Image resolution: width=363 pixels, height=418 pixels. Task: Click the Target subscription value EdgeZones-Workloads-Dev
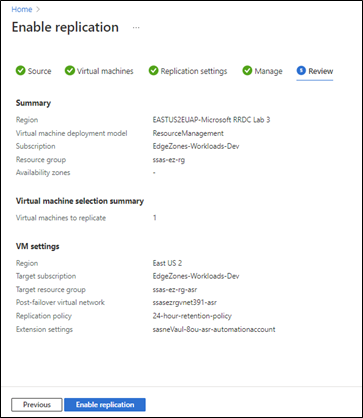(x=196, y=276)
